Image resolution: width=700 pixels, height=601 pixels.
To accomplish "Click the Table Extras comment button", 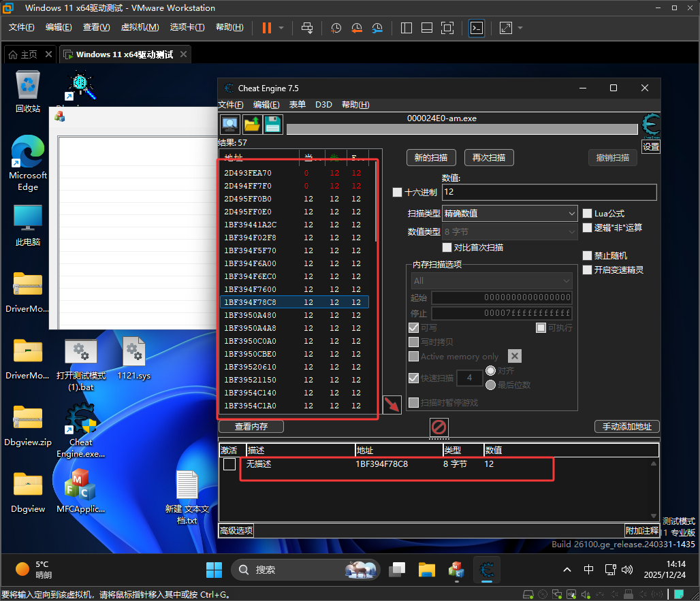I will click(x=641, y=530).
